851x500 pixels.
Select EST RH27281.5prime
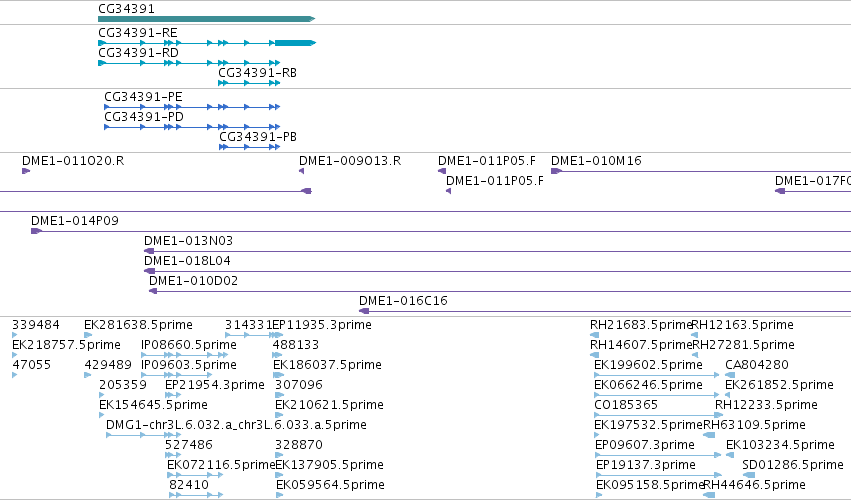click(x=744, y=345)
